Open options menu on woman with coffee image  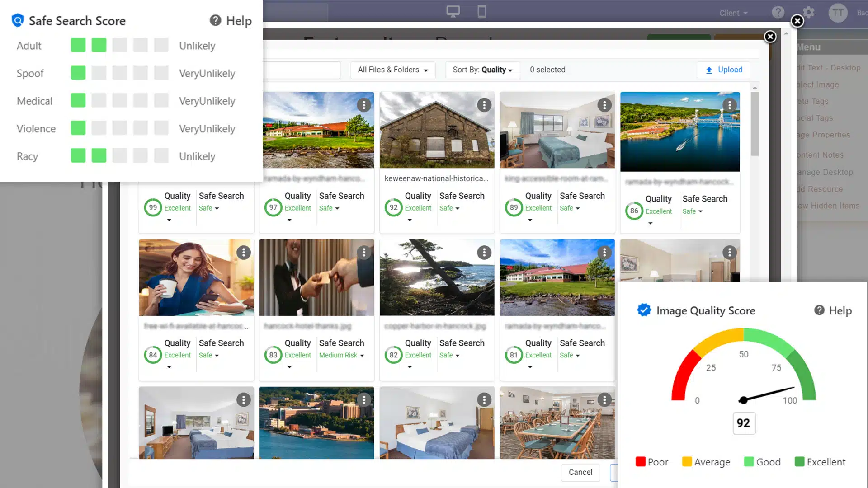point(244,253)
